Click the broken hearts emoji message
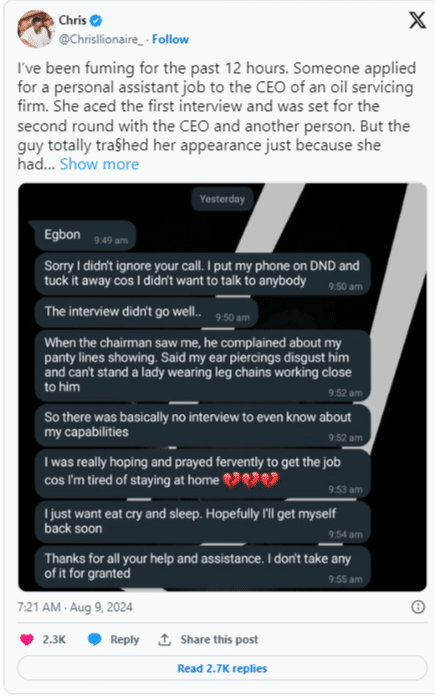The width and height of the screenshot is (435, 696). tap(202, 474)
